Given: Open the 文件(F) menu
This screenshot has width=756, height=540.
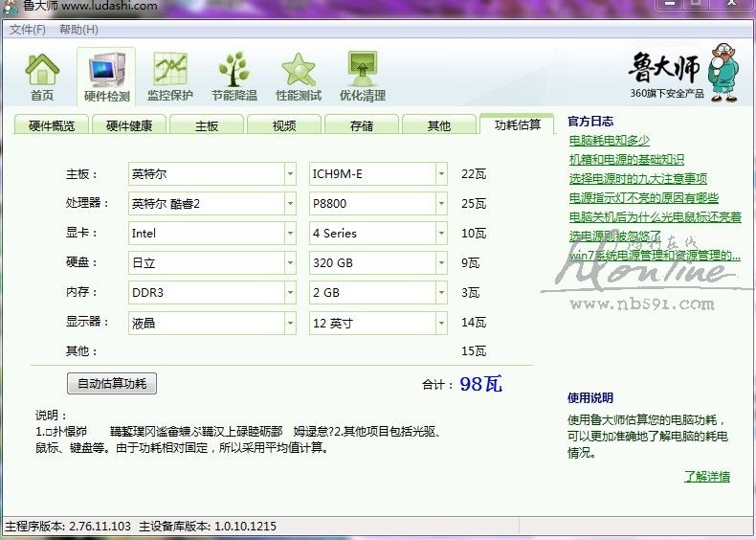Looking at the screenshot, I should click(28, 30).
